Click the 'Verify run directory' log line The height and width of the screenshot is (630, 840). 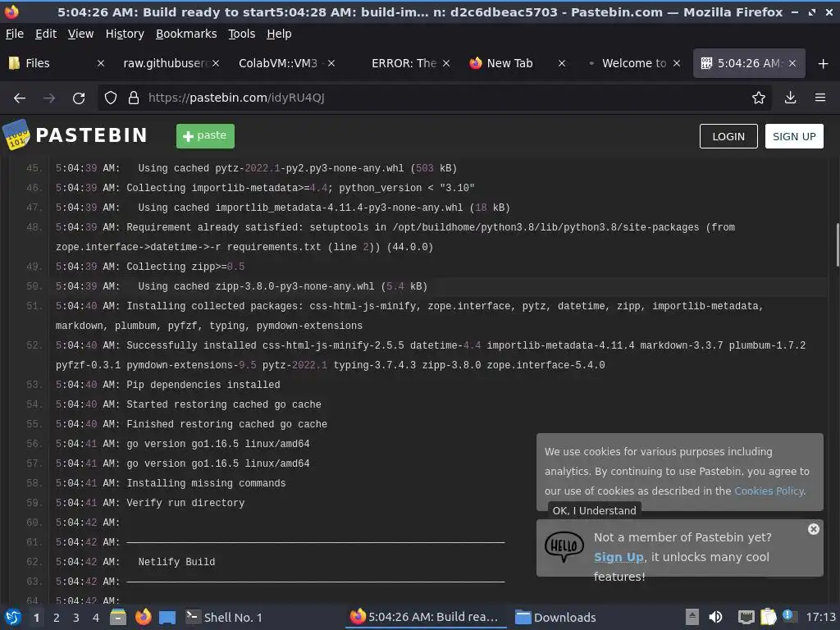(x=185, y=503)
